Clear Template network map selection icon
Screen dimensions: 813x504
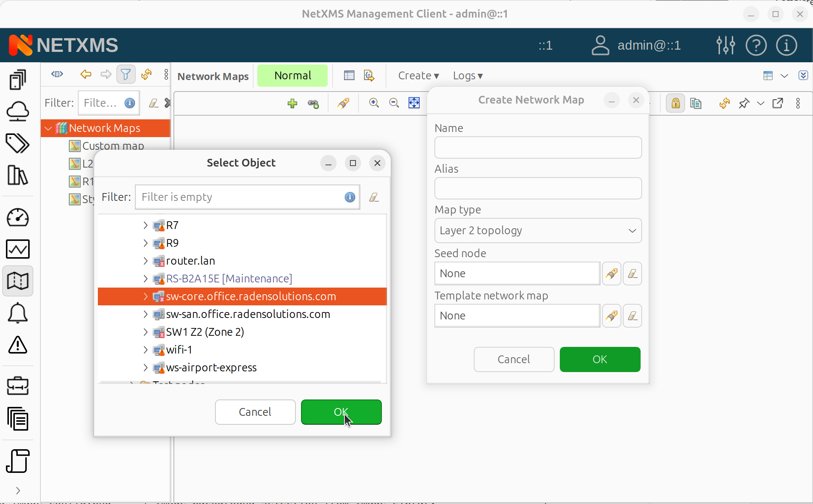pos(632,316)
